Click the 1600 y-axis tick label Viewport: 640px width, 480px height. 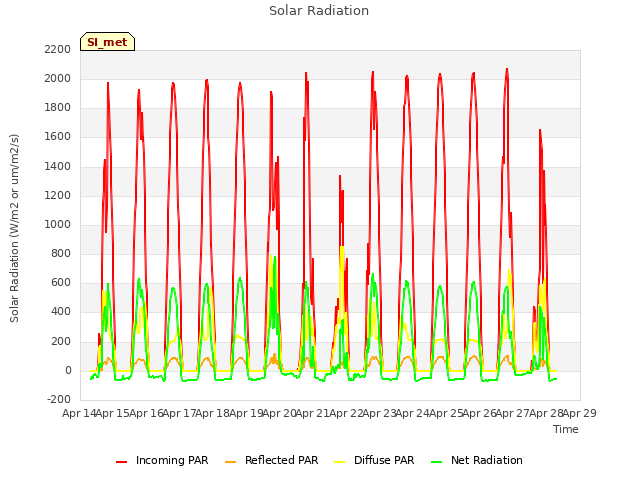coord(58,137)
